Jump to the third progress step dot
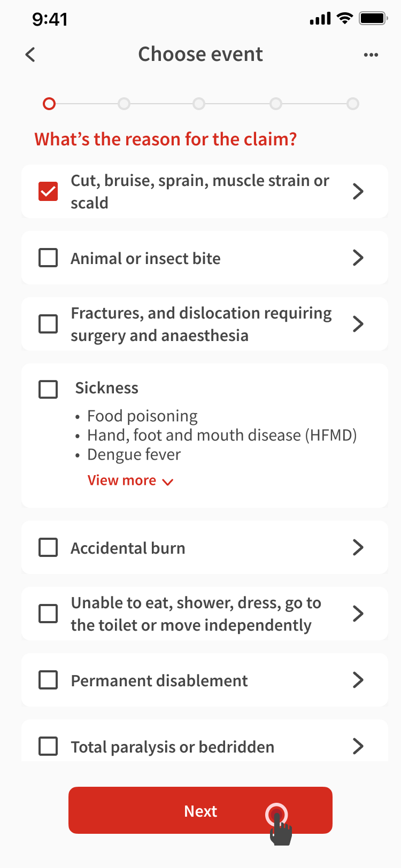401x868 pixels. [199, 104]
